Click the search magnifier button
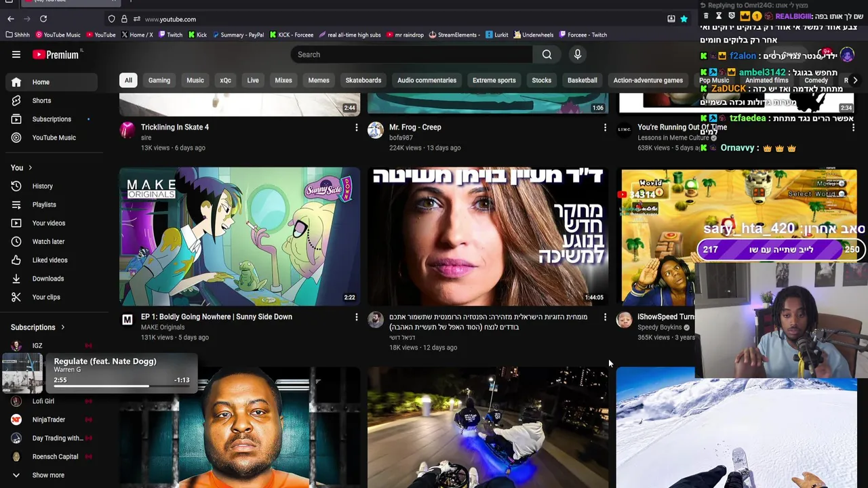This screenshot has height=488, width=868. tap(547, 55)
